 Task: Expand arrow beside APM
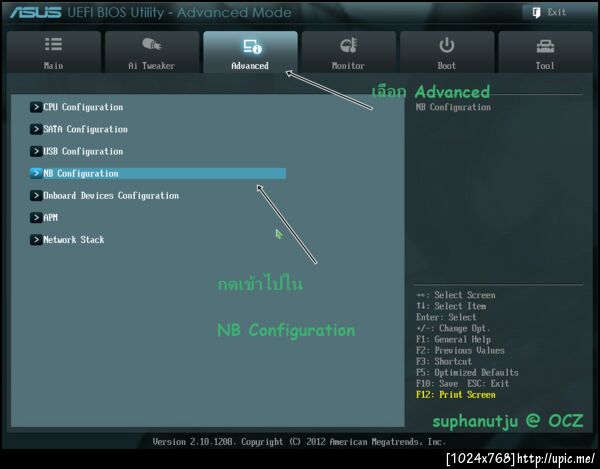click(36, 218)
